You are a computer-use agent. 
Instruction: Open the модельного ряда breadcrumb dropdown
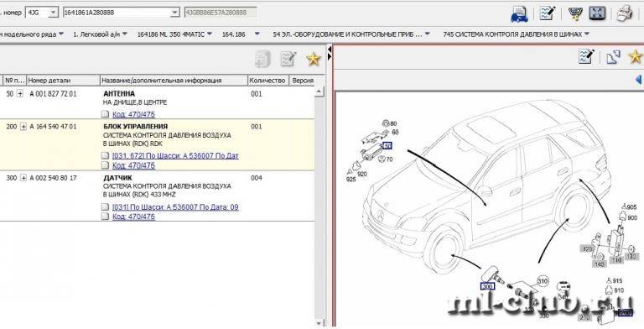[61, 34]
